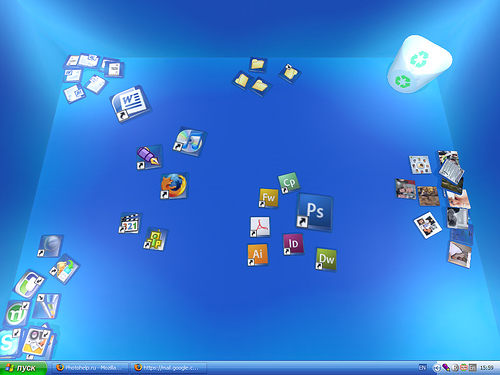Launch the Mozilla Firefox shortcut
Viewport: 500px width, 375px height.
[174, 186]
